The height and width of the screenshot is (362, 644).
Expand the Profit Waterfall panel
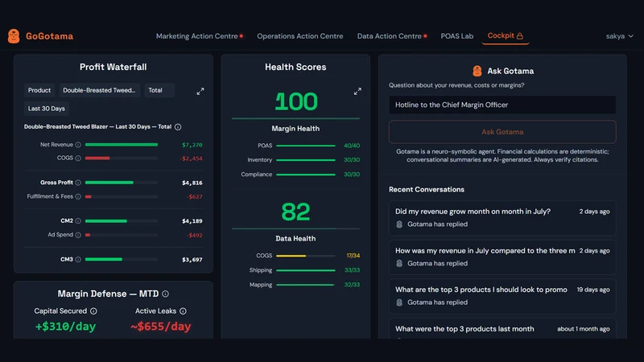[x=200, y=91]
